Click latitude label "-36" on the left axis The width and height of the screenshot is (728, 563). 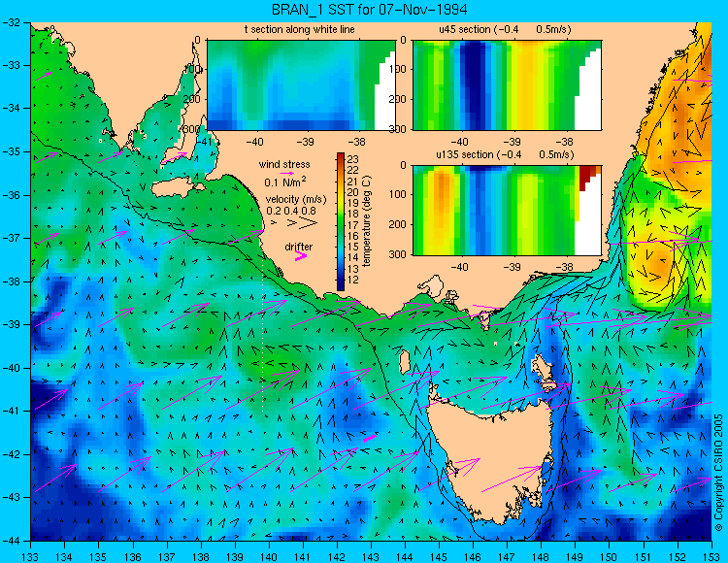pyautogui.click(x=12, y=195)
